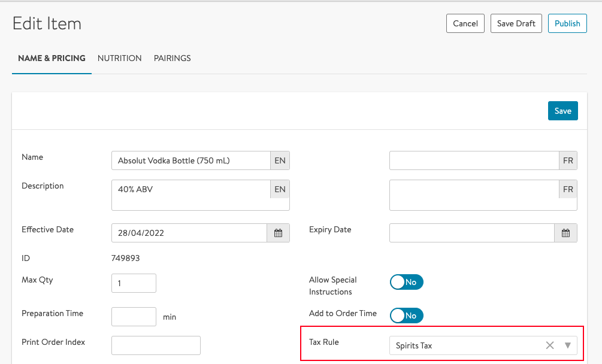Click the blue Save button
This screenshot has width=602, height=364.
click(x=562, y=111)
